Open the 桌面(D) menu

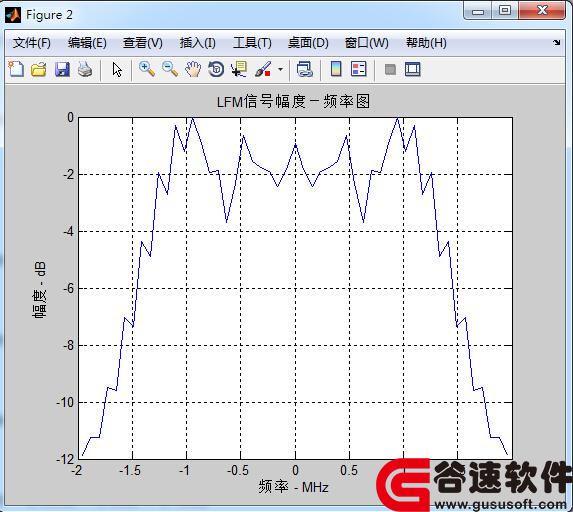click(308, 43)
